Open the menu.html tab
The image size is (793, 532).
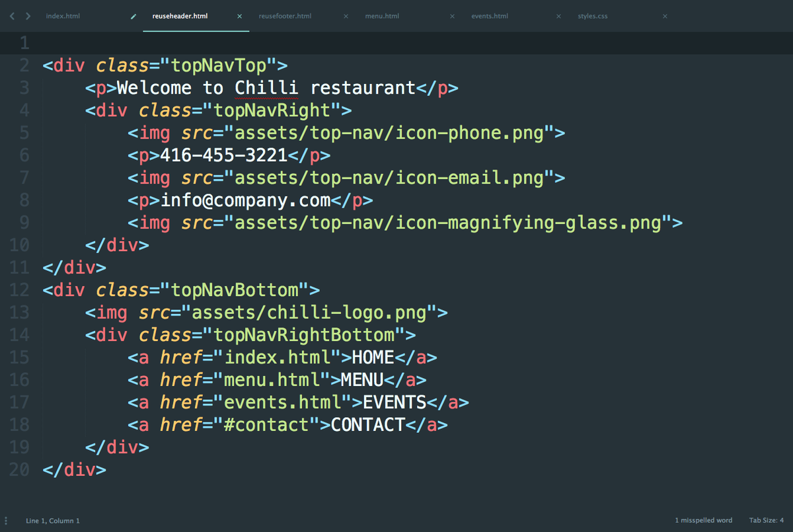click(x=383, y=16)
